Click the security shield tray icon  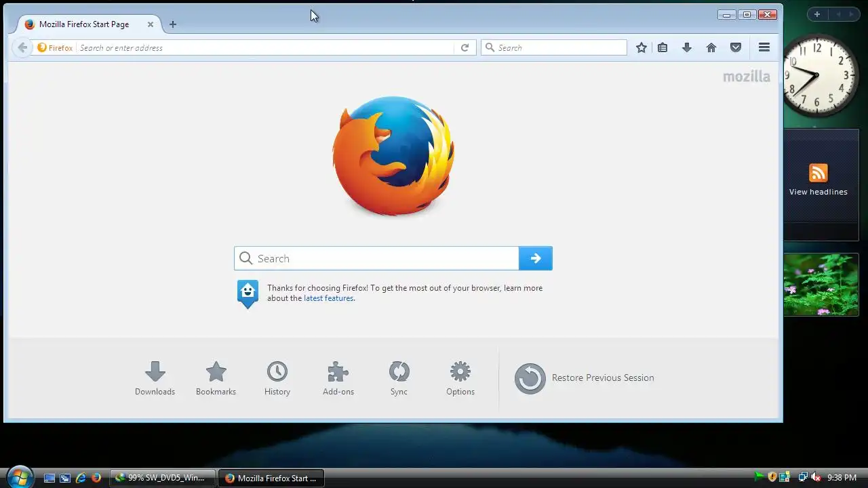[772, 478]
